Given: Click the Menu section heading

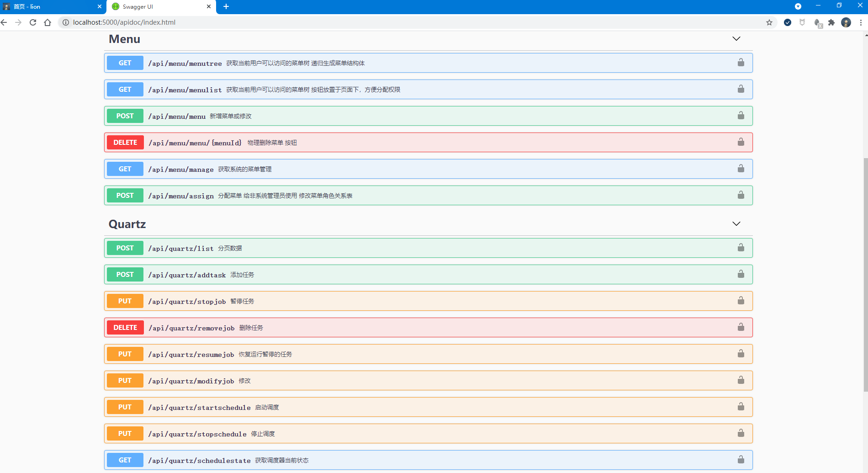Looking at the screenshot, I should (x=124, y=39).
